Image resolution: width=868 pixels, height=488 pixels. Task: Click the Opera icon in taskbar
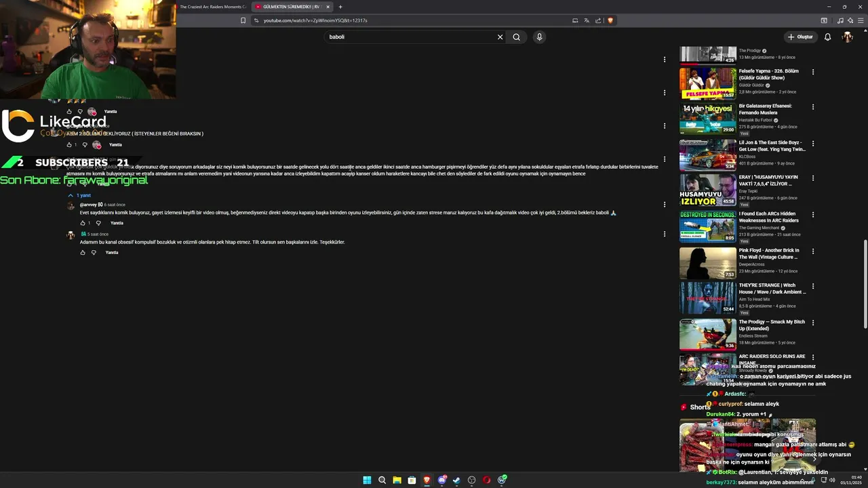click(x=486, y=480)
